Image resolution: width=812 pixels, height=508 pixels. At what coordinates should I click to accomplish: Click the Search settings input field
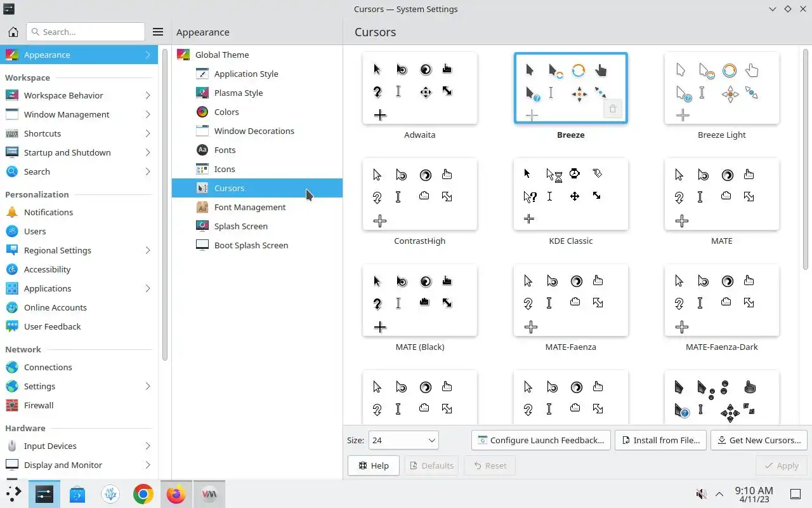click(86, 32)
